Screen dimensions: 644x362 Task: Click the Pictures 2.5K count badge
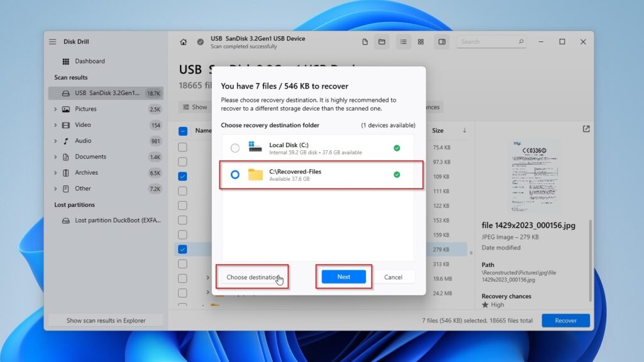(x=155, y=109)
